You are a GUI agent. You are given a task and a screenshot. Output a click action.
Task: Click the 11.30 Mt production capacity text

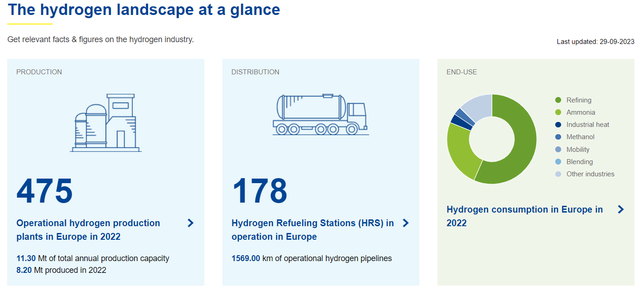tap(93, 258)
